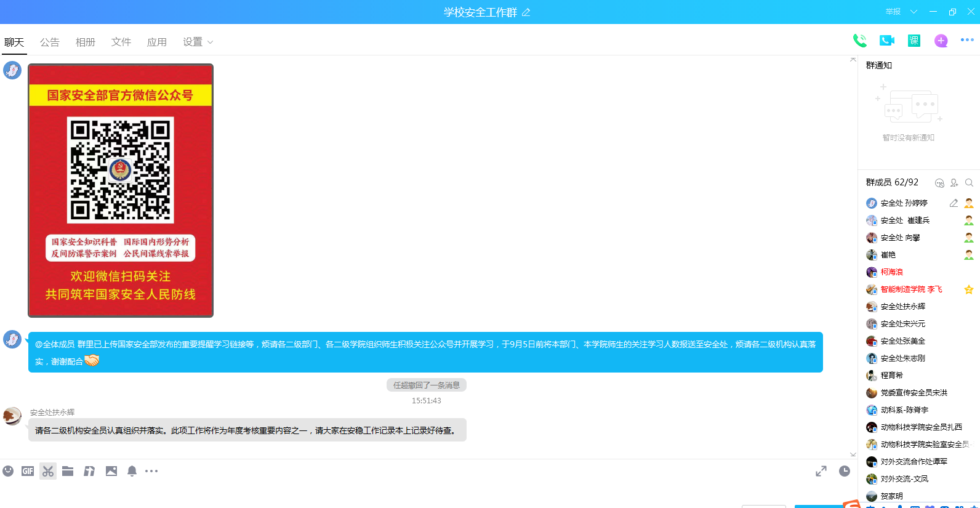
Task: Open message history clock icon
Action: [844, 471]
